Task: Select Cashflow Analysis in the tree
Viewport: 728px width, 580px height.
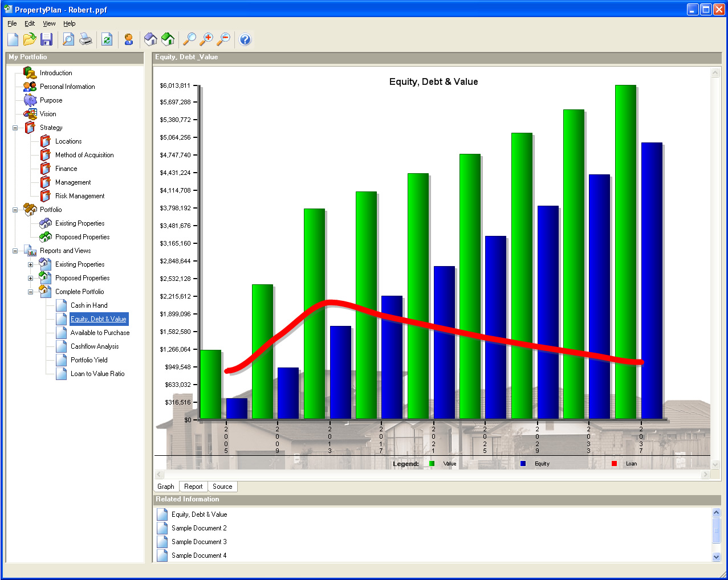Action: [95, 346]
